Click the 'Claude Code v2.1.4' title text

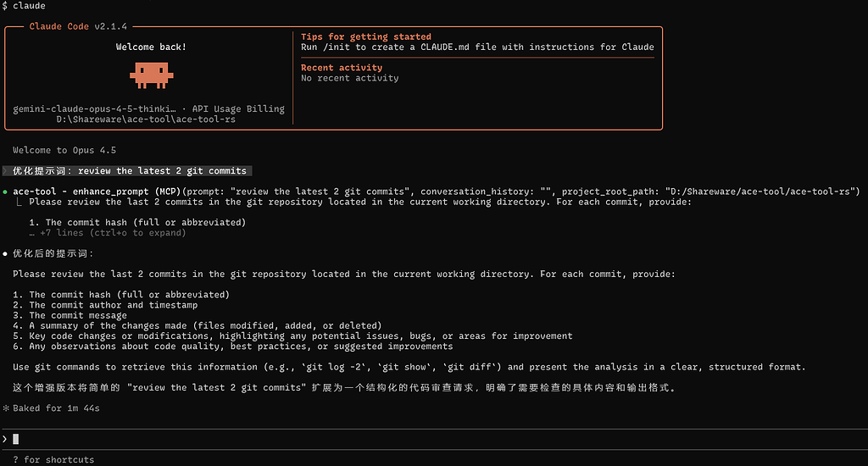[78, 26]
